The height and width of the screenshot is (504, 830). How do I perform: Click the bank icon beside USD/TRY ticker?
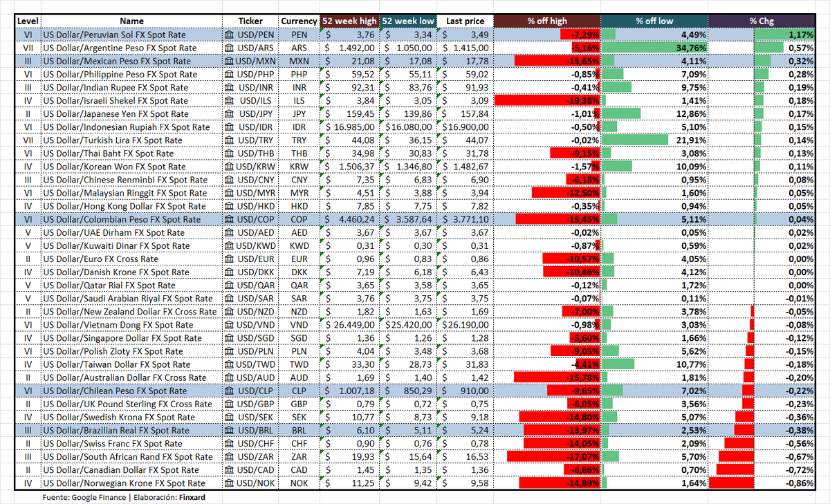[230, 140]
